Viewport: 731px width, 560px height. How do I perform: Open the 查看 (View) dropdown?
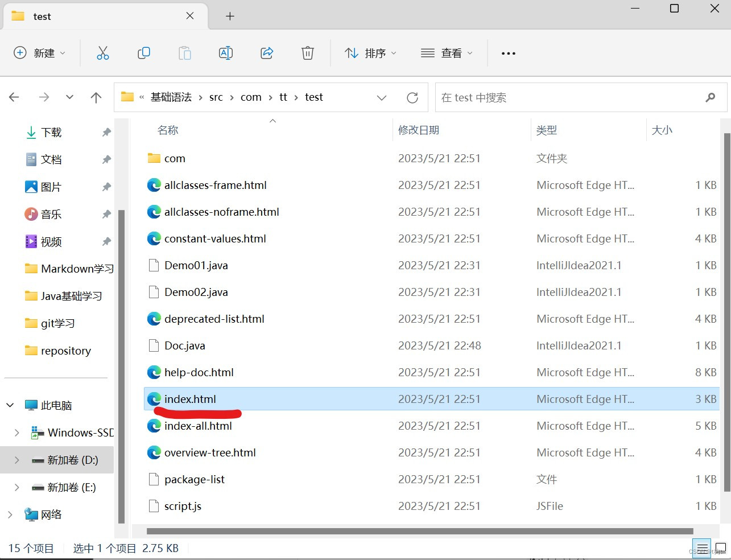coord(447,53)
